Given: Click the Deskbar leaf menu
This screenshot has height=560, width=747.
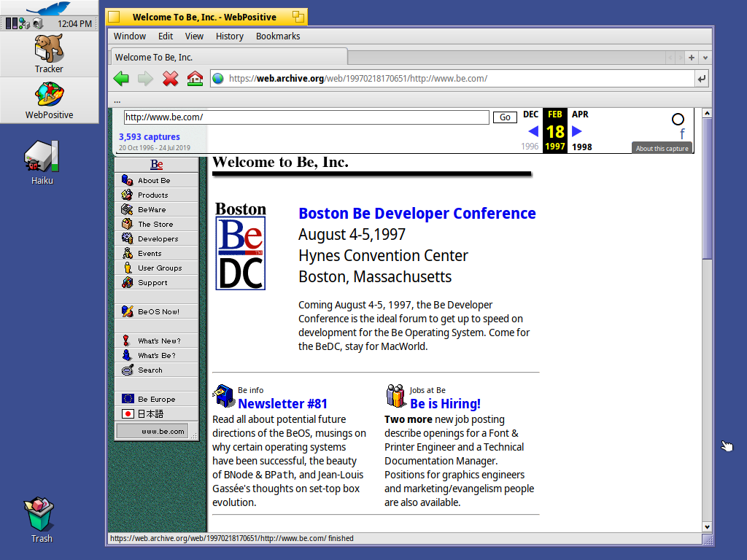Looking at the screenshot, I should (x=49, y=8).
